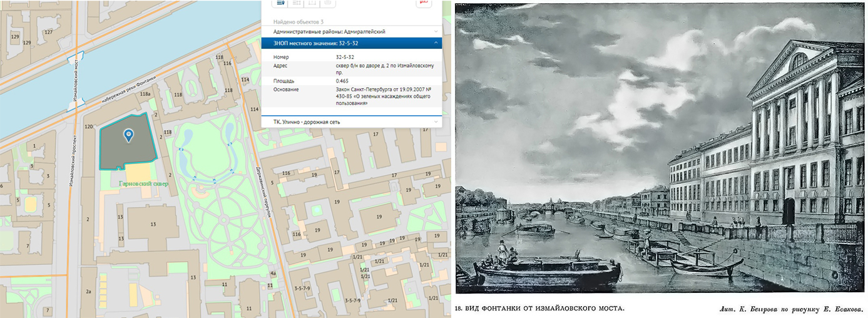Click the building numbered 120 on the map

(x=88, y=127)
